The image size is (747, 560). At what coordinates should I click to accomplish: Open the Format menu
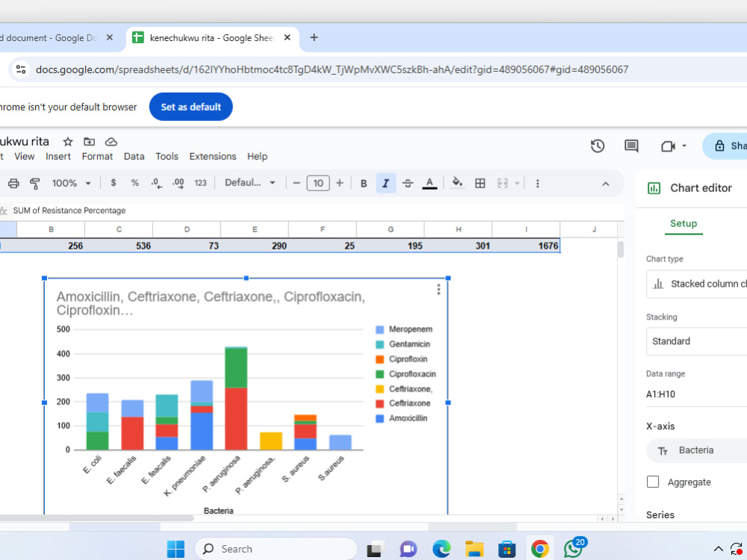click(97, 156)
